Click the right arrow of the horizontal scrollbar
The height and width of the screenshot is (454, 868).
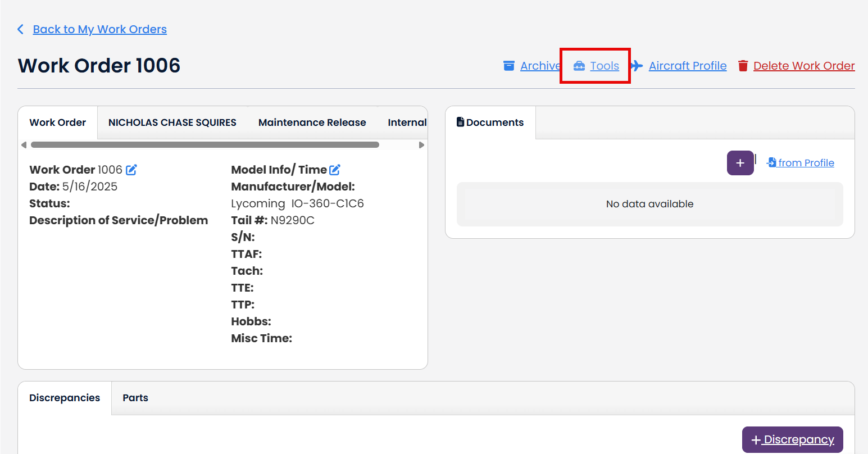(x=421, y=144)
